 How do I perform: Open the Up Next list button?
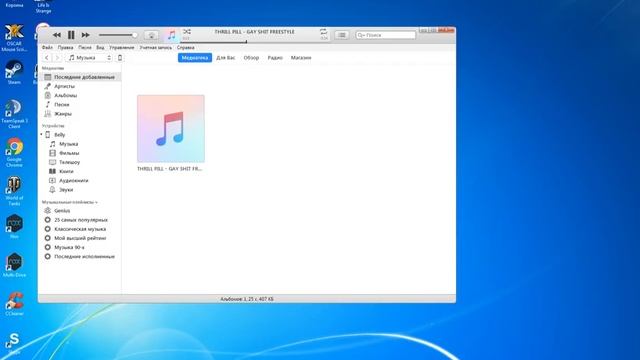pos(342,36)
